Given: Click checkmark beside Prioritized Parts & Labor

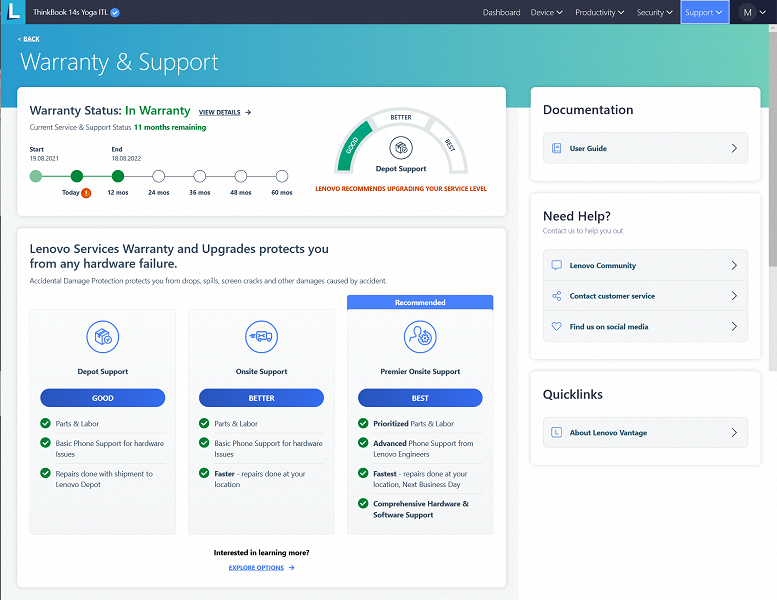Looking at the screenshot, I should coord(363,423).
